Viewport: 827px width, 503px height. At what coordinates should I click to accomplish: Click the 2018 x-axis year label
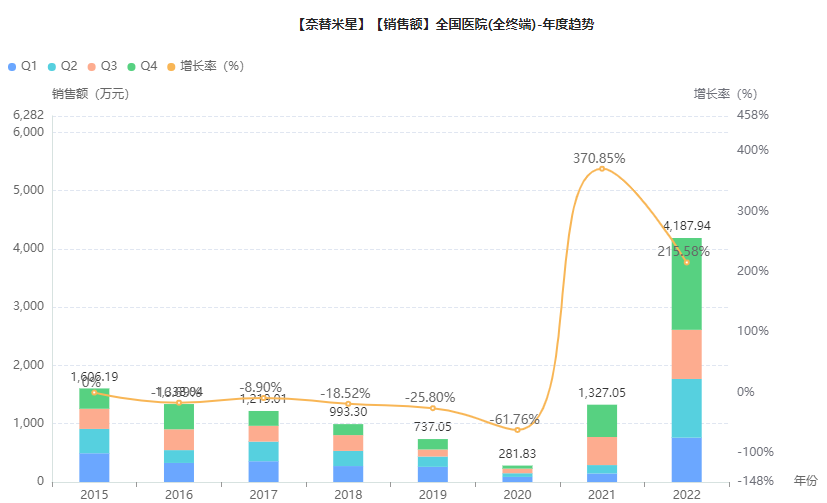point(348,493)
